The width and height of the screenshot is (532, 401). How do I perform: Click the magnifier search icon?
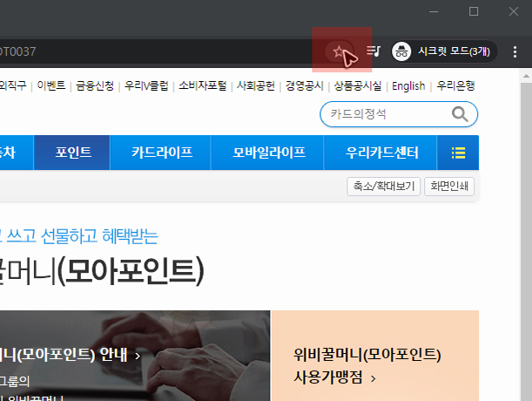pyautogui.click(x=460, y=114)
